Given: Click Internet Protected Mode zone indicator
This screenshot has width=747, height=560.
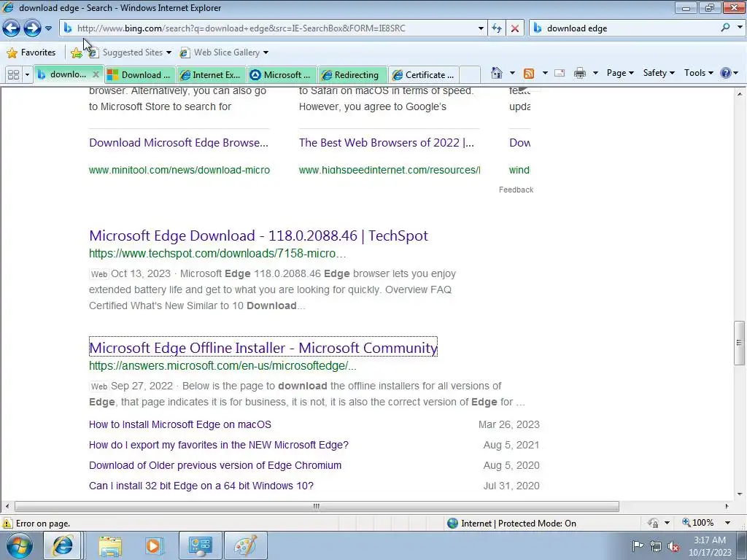Looking at the screenshot, I should (511, 524).
